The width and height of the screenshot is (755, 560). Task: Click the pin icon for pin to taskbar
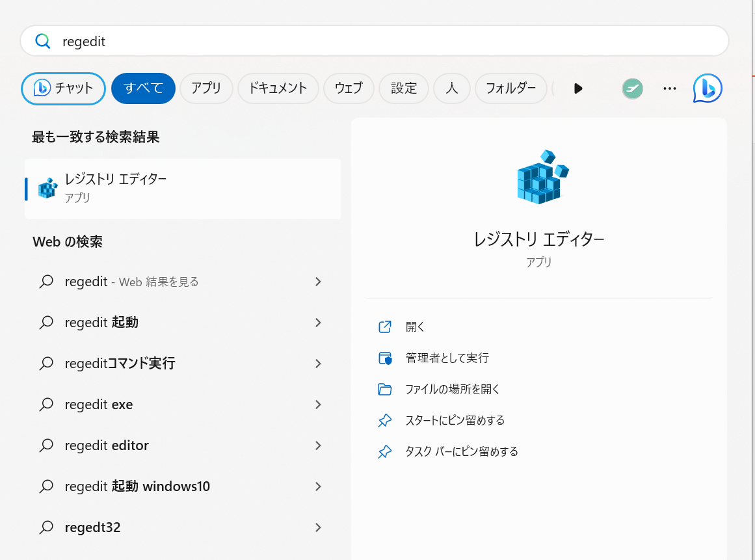tap(385, 452)
